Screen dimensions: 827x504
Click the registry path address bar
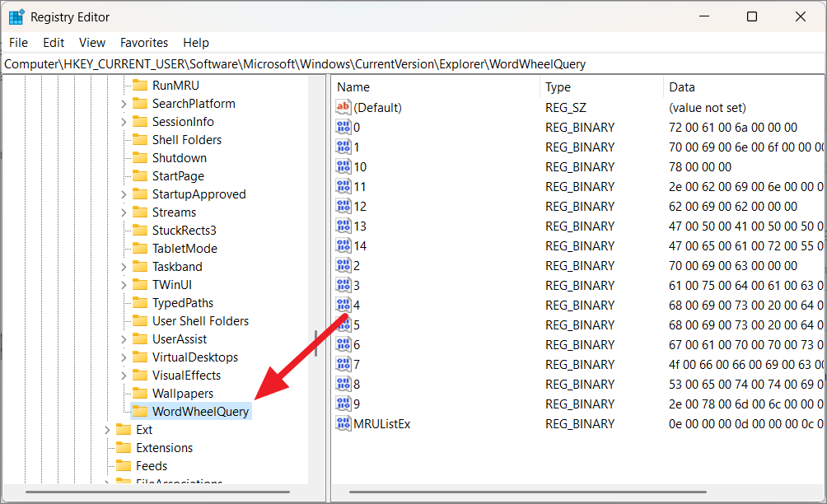click(x=413, y=64)
